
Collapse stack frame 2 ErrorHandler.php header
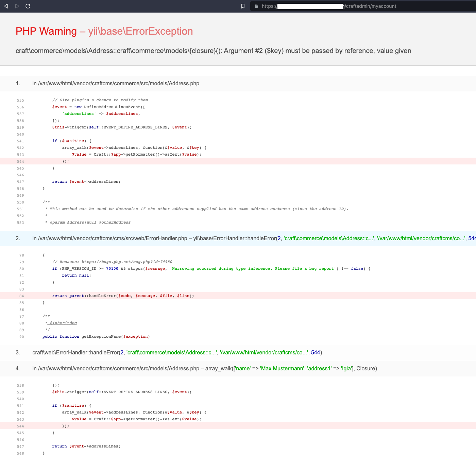pyautogui.click(x=238, y=239)
